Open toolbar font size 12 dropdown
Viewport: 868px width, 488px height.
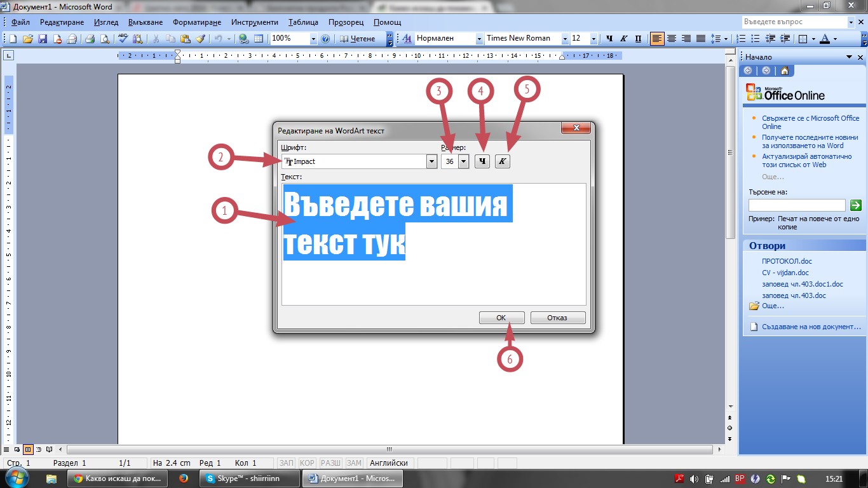(x=593, y=39)
